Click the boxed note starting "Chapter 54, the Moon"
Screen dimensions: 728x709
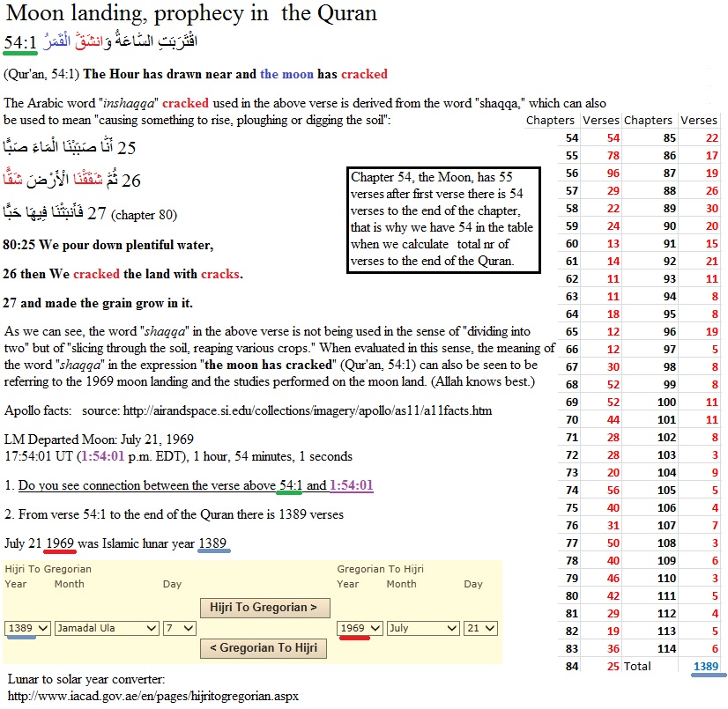[x=443, y=219]
